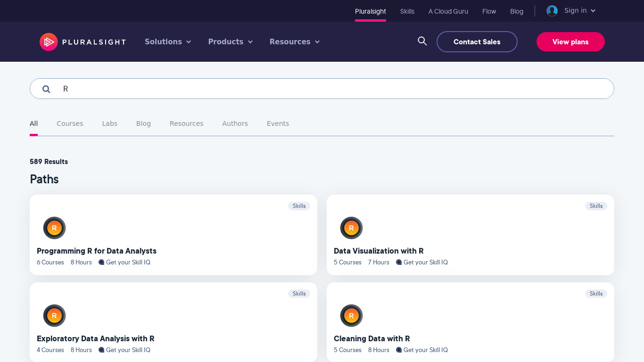Open A Cloud Guru link

point(448,11)
